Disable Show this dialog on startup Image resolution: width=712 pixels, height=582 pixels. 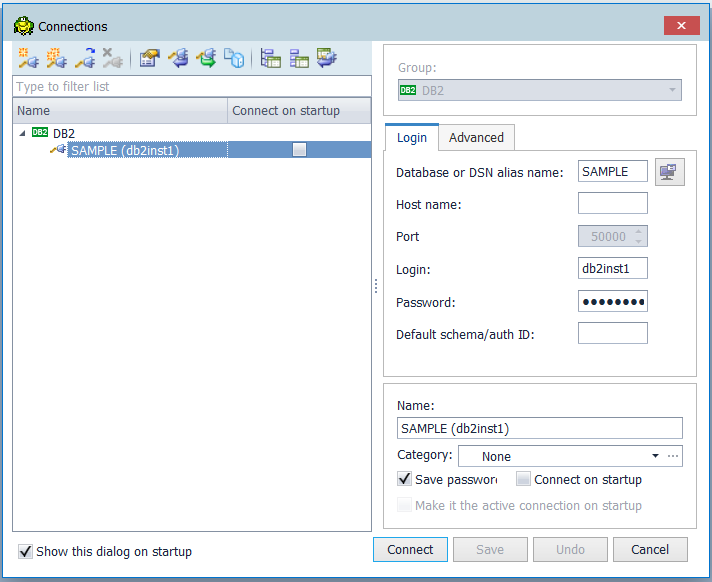click(25, 551)
